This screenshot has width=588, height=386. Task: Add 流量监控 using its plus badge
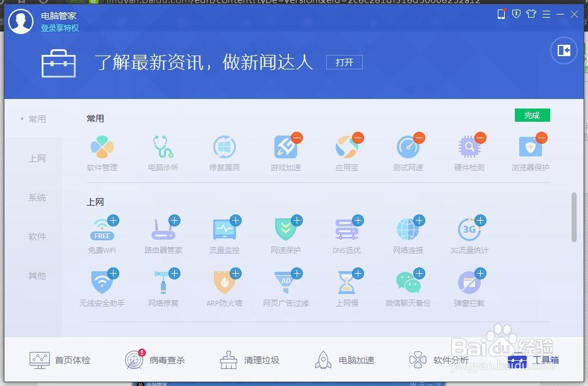point(235,221)
